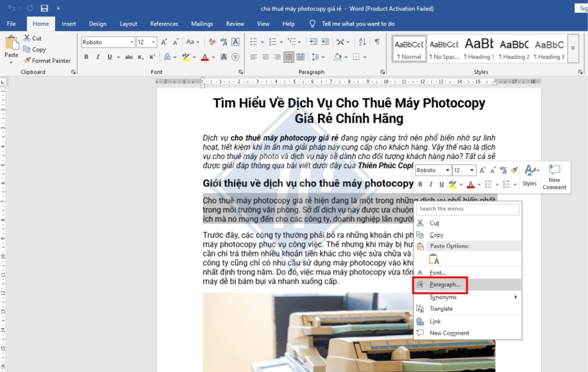Toggle italic in the ribbon Font group
The height and width of the screenshot is (372, 588).
pos(98,57)
